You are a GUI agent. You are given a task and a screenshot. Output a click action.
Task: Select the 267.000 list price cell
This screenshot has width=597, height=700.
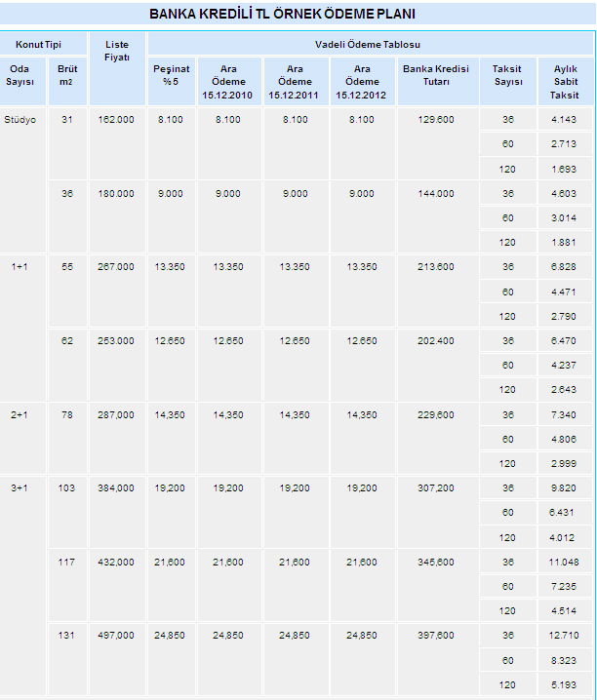116,267
